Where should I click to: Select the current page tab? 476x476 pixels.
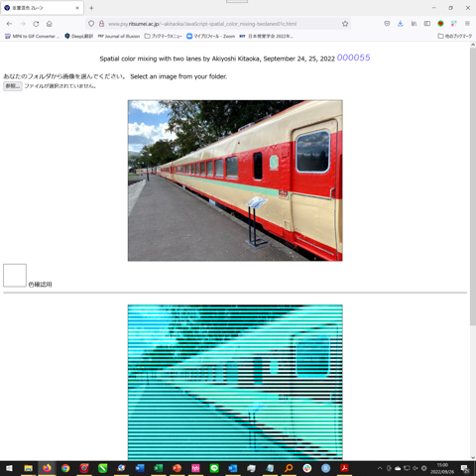[43, 8]
